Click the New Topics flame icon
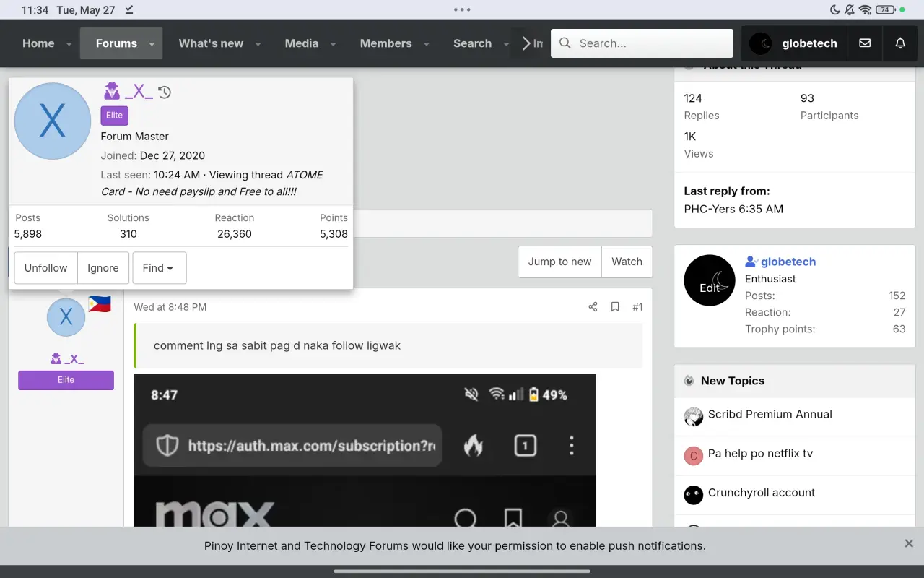924x578 pixels. [x=689, y=381]
